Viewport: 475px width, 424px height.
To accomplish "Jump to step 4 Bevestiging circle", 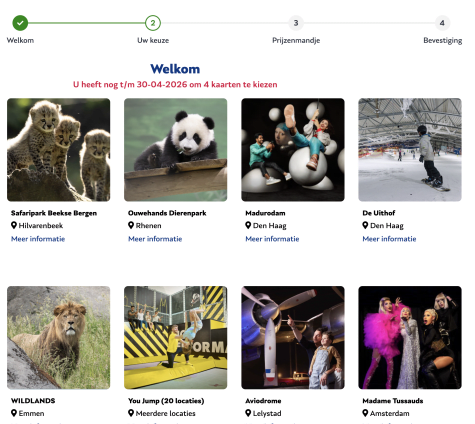I will click(442, 23).
